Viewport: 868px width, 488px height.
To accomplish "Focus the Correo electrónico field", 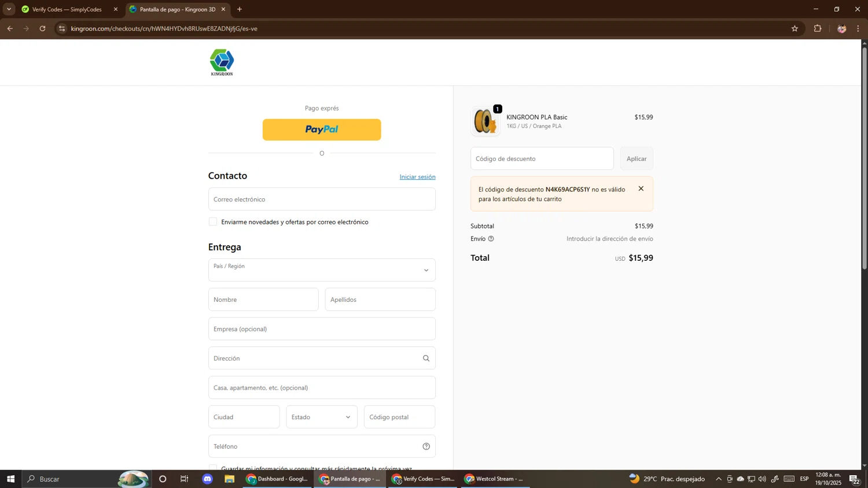I will 322,199.
